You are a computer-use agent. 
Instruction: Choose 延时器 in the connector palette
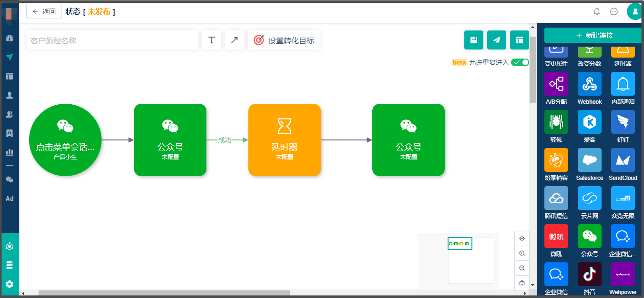click(623, 56)
